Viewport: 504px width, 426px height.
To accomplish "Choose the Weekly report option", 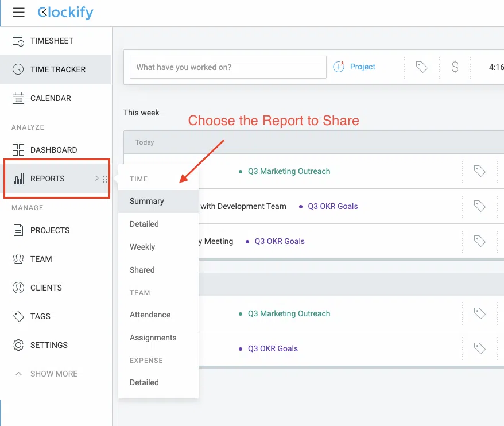I will [142, 247].
